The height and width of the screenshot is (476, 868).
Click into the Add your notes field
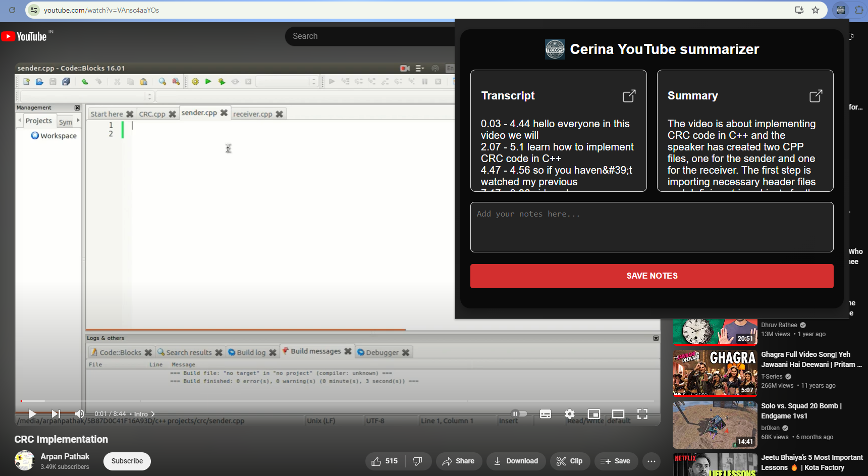point(652,227)
